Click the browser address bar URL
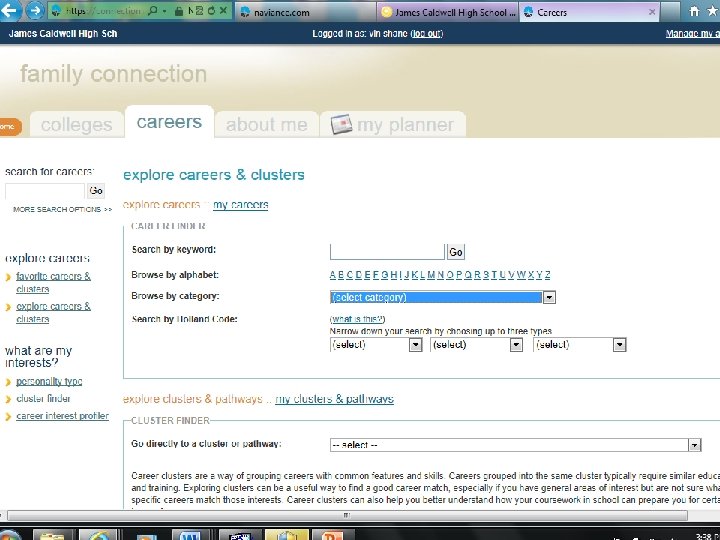This screenshot has height=540, width=720. click(105, 11)
